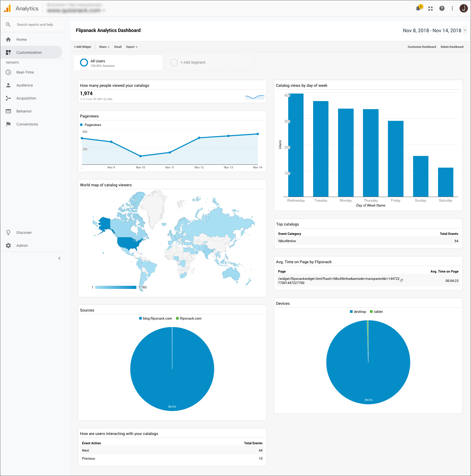Screen dimensions: 471x476
Task: Expand the Export dropdown
Action: (132, 47)
